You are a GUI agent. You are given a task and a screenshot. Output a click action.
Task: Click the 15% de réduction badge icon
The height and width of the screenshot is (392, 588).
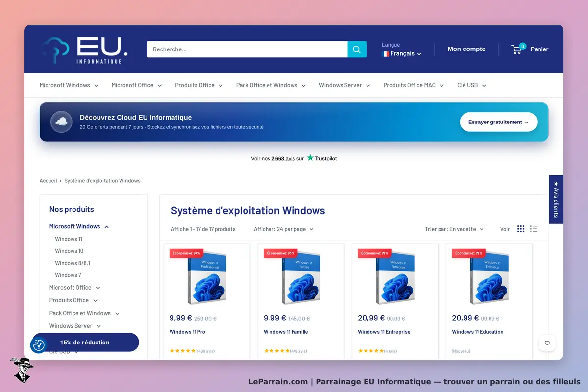click(x=39, y=345)
